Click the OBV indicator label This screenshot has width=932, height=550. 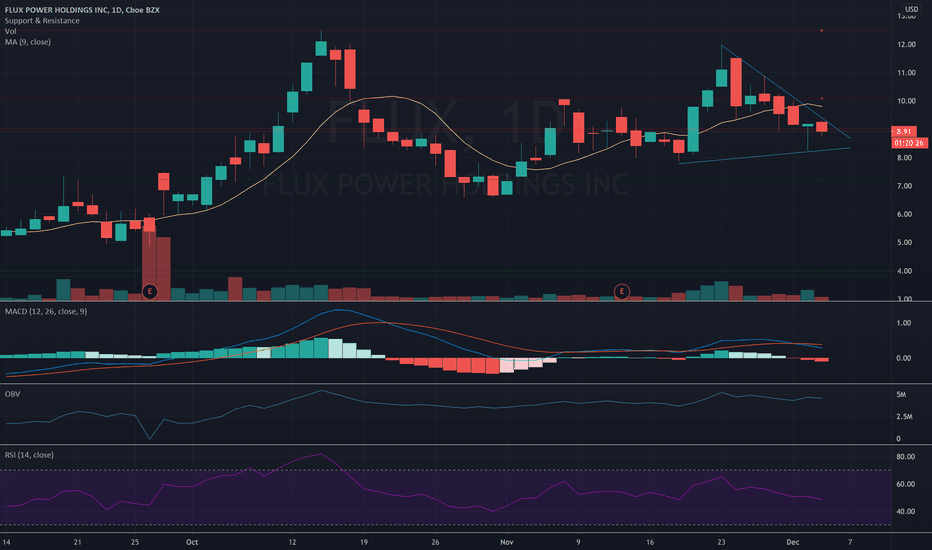(x=12, y=394)
